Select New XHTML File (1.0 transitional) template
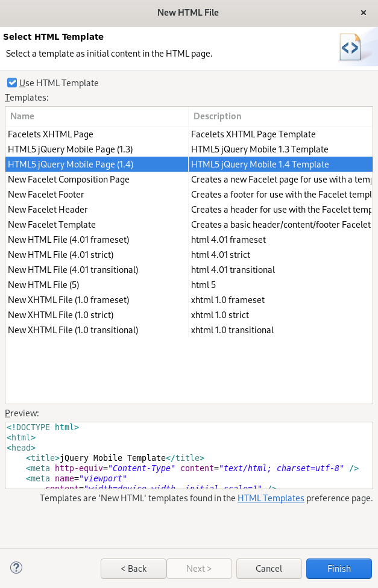 pos(73,330)
